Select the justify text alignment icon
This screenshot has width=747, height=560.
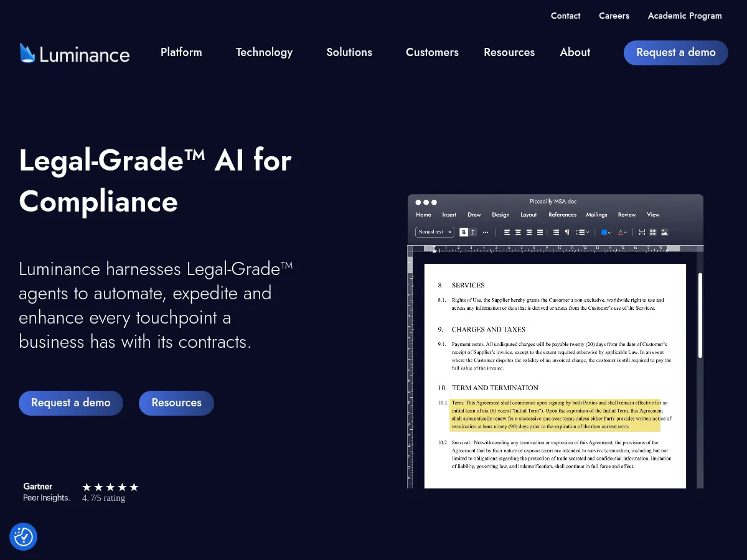point(539,231)
